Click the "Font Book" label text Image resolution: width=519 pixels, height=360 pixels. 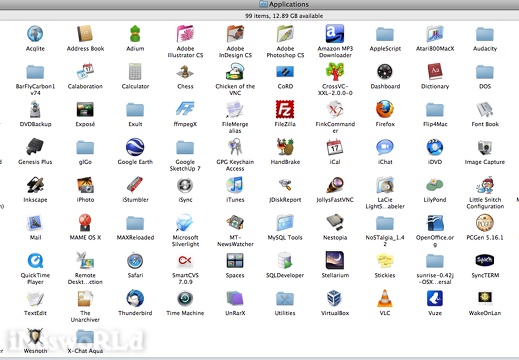coord(485,124)
